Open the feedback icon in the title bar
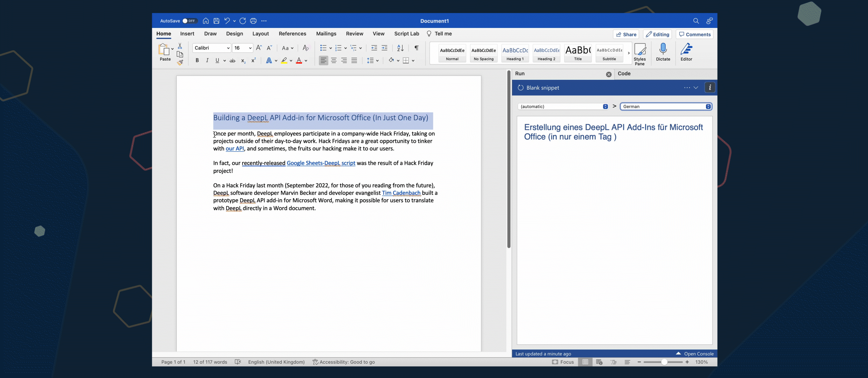 point(709,21)
